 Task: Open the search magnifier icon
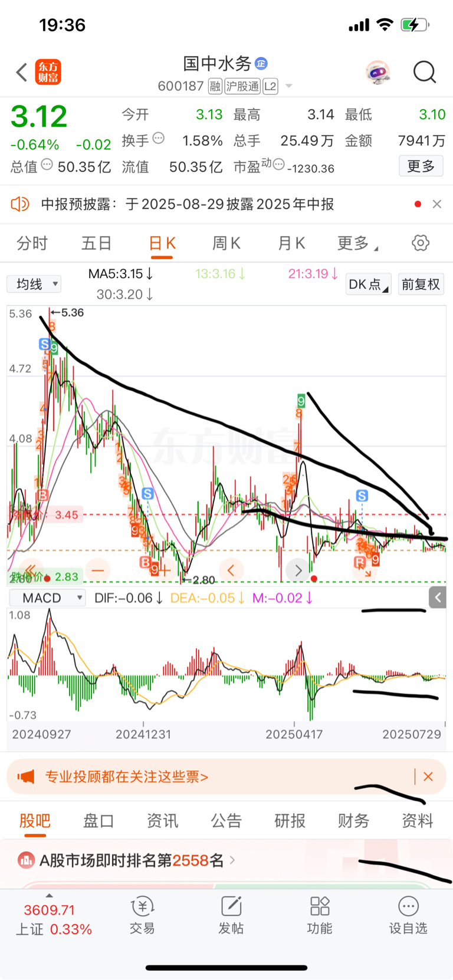(x=424, y=72)
